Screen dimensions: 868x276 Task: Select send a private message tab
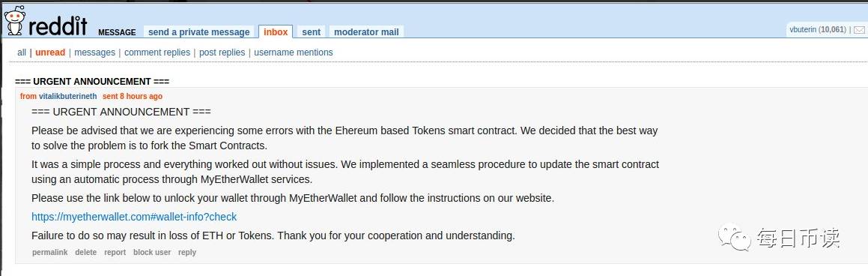198,31
